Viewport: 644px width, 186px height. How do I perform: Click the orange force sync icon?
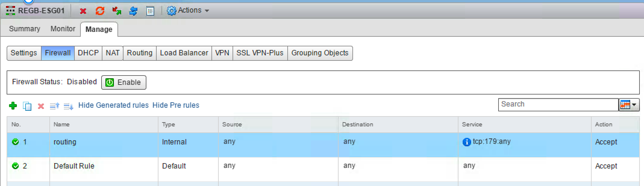click(100, 11)
